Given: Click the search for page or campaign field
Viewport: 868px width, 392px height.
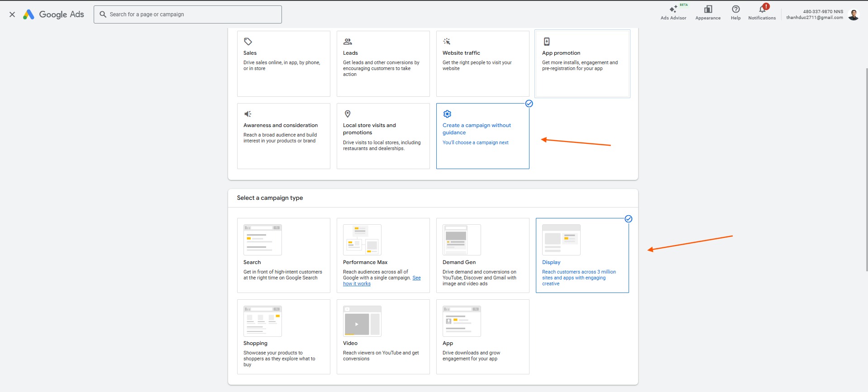Looking at the screenshot, I should [188, 14].
